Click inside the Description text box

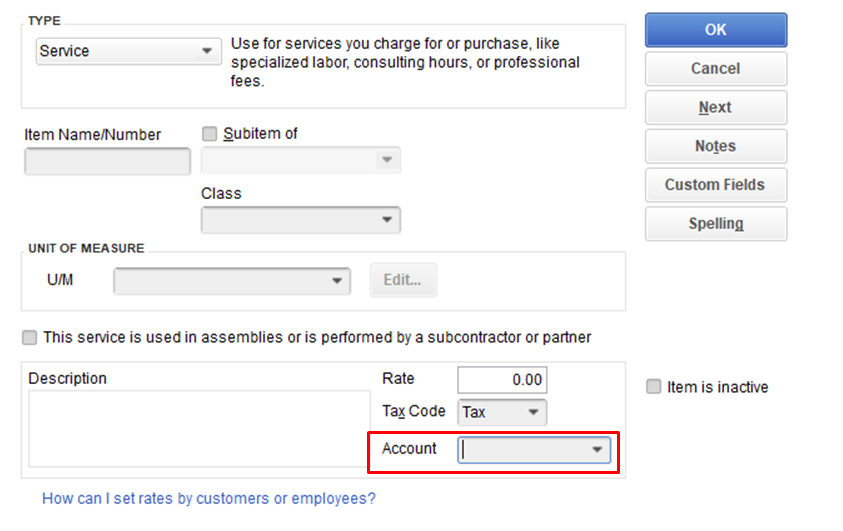click(198, 428)
